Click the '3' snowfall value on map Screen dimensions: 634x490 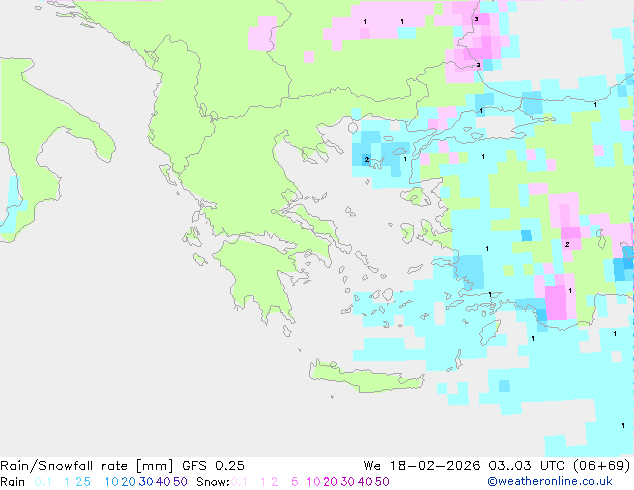pos(476,19)
